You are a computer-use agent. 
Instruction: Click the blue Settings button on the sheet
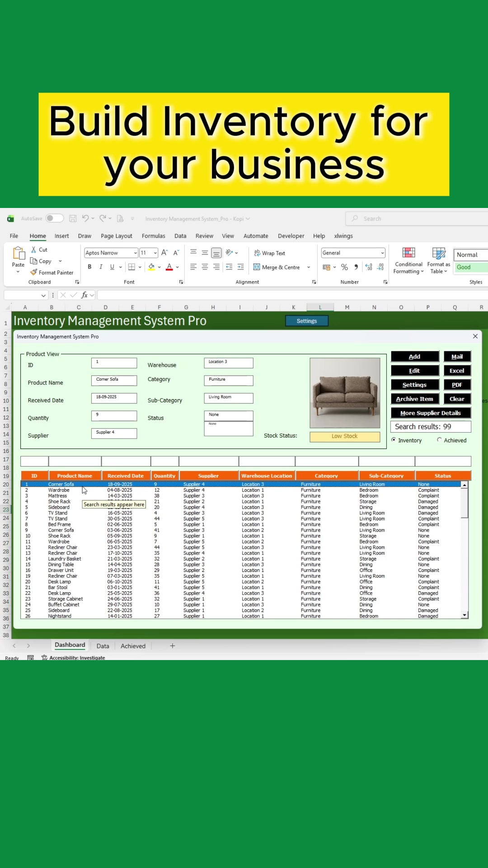[x=307, y=321]
